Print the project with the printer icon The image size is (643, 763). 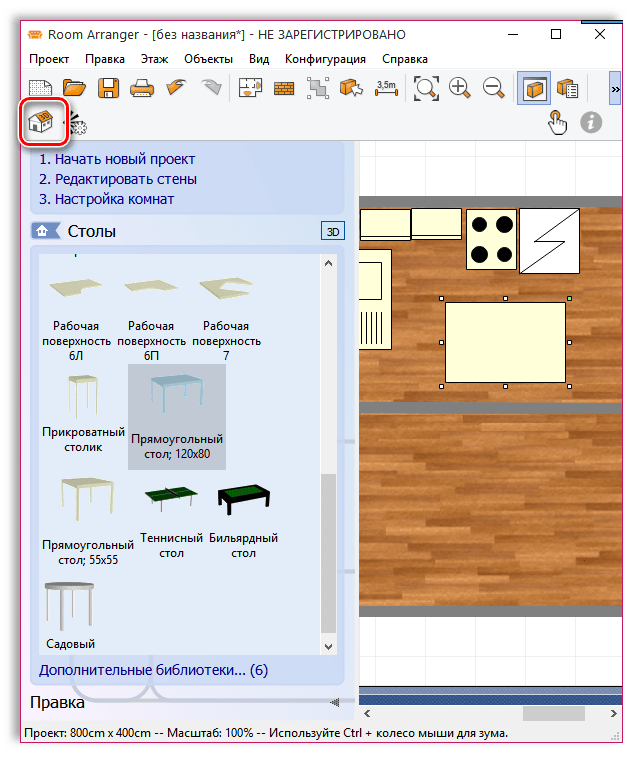tap(142, 89)
